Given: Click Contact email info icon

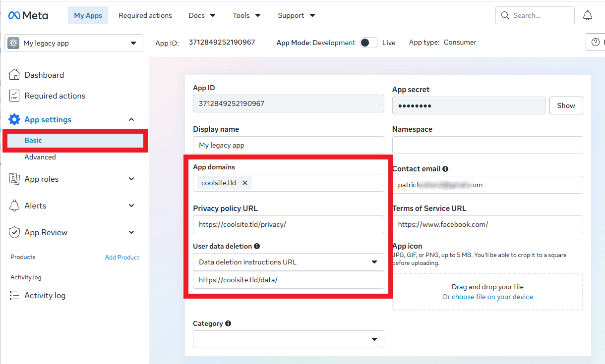Looking at the screenshot, I should tap(445, 169).
